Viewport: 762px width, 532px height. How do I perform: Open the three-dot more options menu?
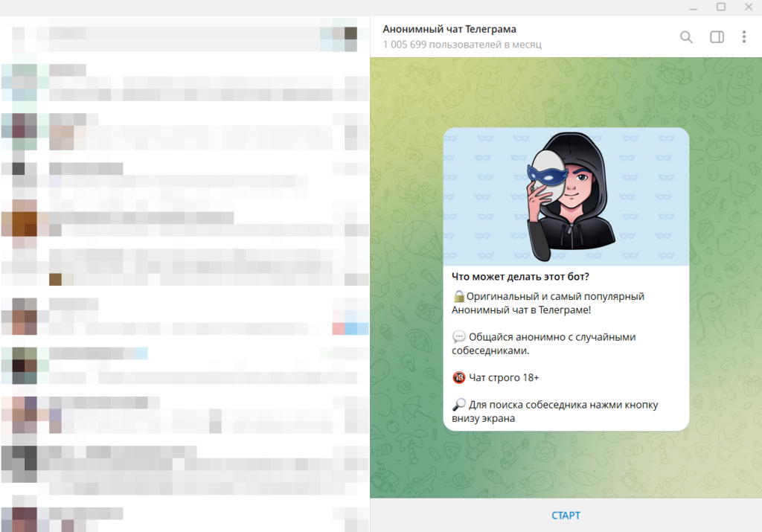(744, 37)
